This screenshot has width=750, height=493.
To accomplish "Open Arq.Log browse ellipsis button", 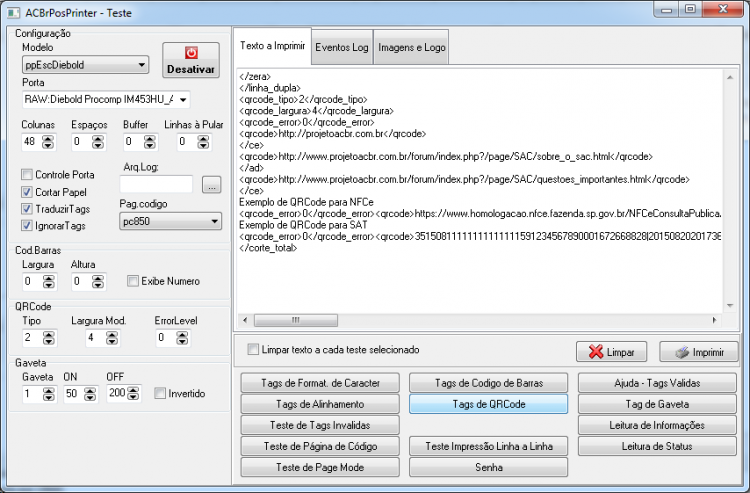I will click(x=211, y=184).
